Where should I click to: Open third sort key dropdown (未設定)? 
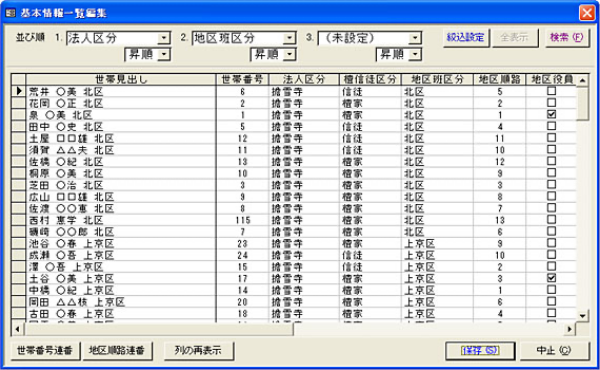415,38
